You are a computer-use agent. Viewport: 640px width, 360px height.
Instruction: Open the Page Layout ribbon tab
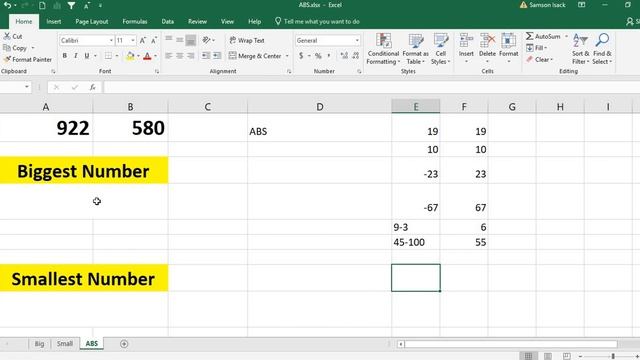point(91,22)
